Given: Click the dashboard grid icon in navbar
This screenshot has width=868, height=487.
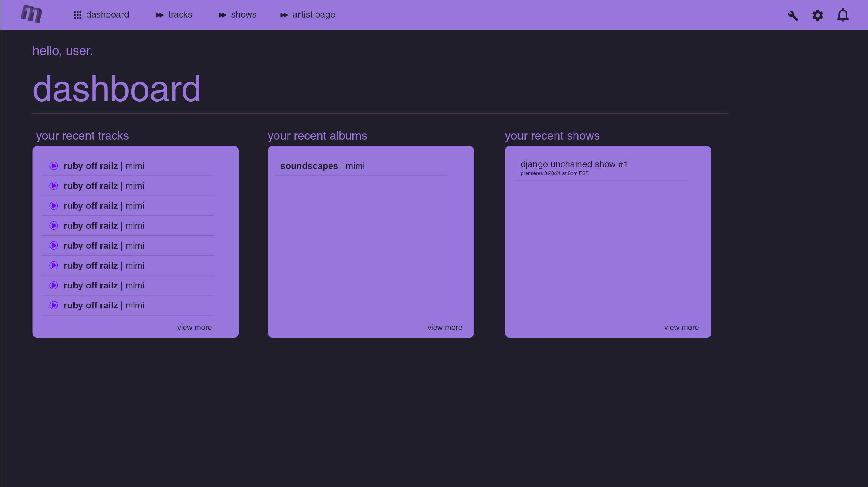Looking at the screenshot, I should click(78, 15).
